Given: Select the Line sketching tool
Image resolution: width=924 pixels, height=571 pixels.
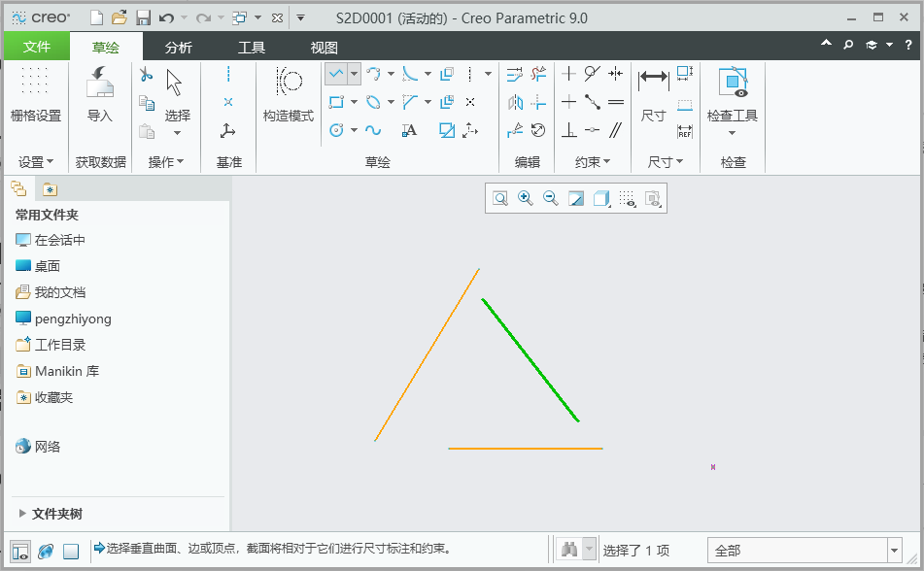Looking at the screenshot, I should 335,73.
